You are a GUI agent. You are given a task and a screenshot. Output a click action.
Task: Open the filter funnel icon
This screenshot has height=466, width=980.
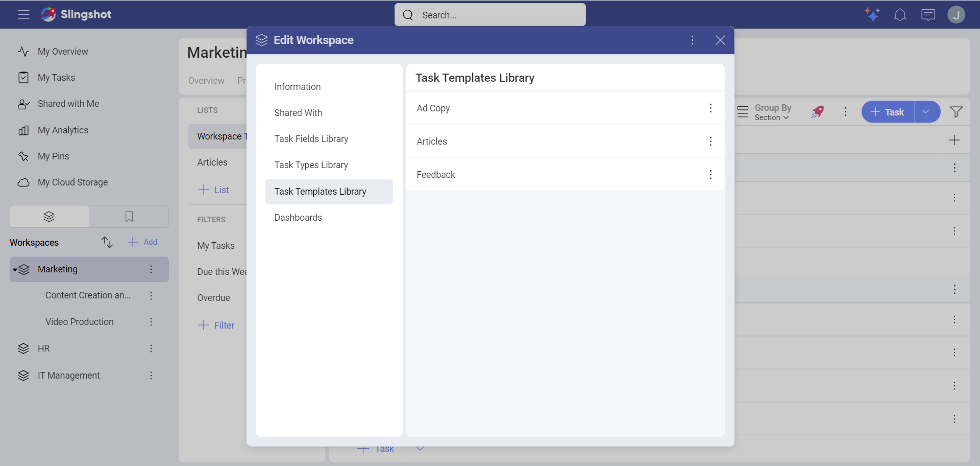tap(956, 112)
